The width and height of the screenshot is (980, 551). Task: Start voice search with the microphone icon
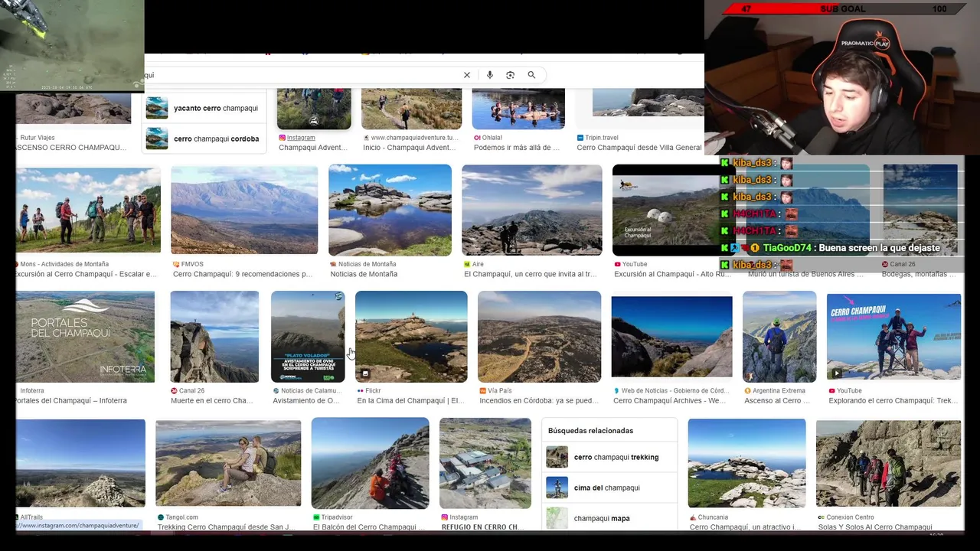pos(489,75)
